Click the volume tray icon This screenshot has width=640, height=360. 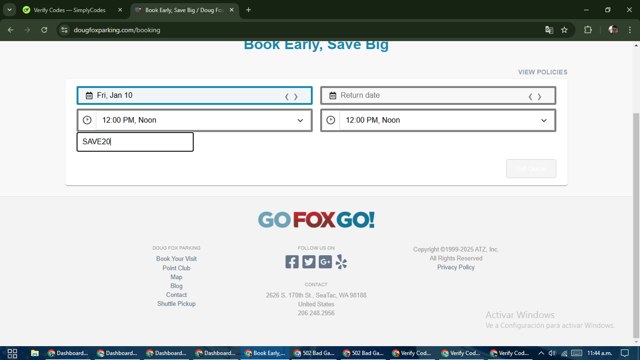pyautogui.click(x=552, y=353)
